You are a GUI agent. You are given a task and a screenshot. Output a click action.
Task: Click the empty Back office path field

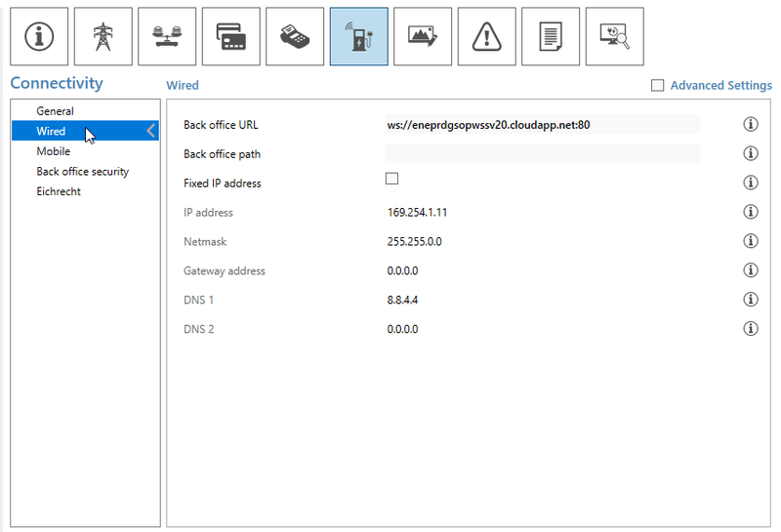click(543, 153)
